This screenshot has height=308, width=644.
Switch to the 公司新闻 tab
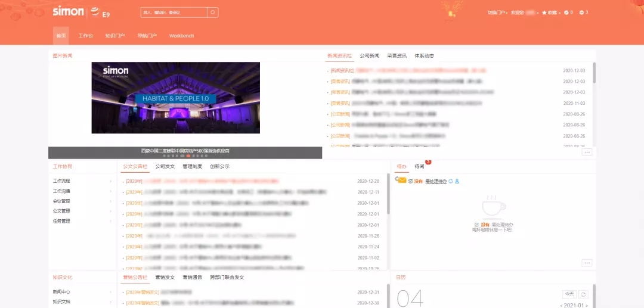(370, 56)
